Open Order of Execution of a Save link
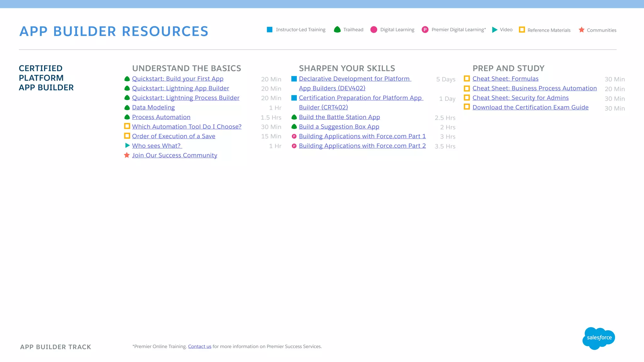The height and width of the screenshot is (362, 644). [x=174, y=136]
